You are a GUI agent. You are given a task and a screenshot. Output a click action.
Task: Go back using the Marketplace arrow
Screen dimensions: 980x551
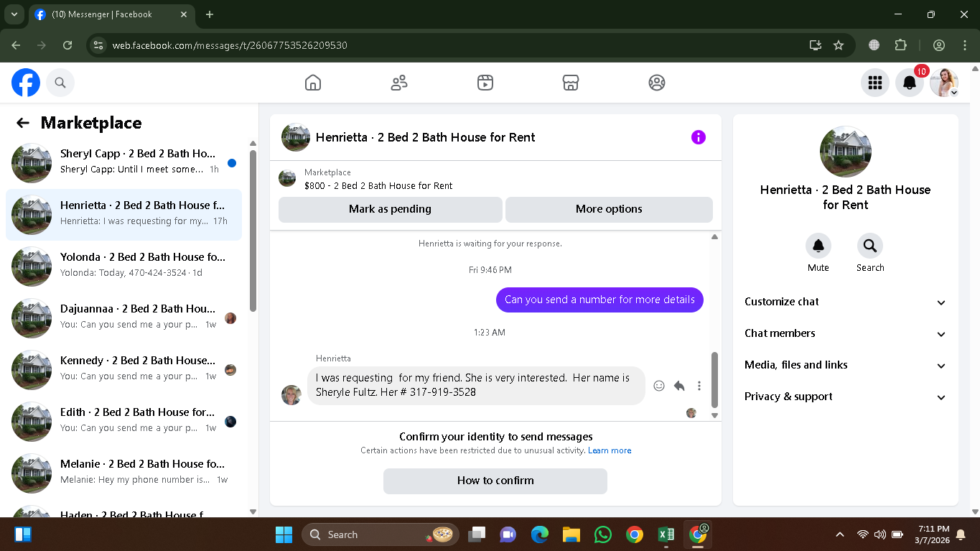[23, 123]
